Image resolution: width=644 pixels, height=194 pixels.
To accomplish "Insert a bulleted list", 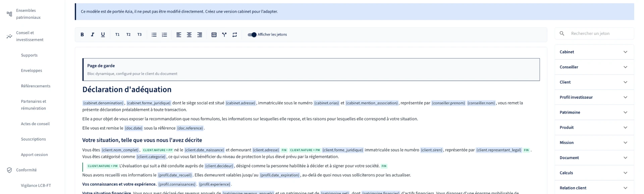I will click(154, 35).
